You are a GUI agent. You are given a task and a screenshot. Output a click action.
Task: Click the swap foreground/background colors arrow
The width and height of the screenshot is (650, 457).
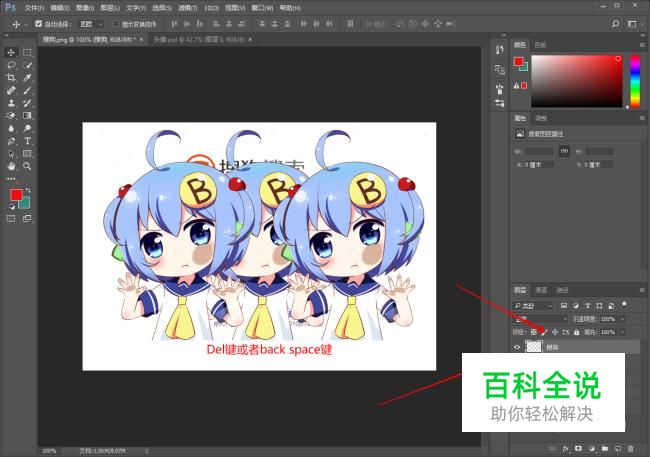tap(28, 190)
